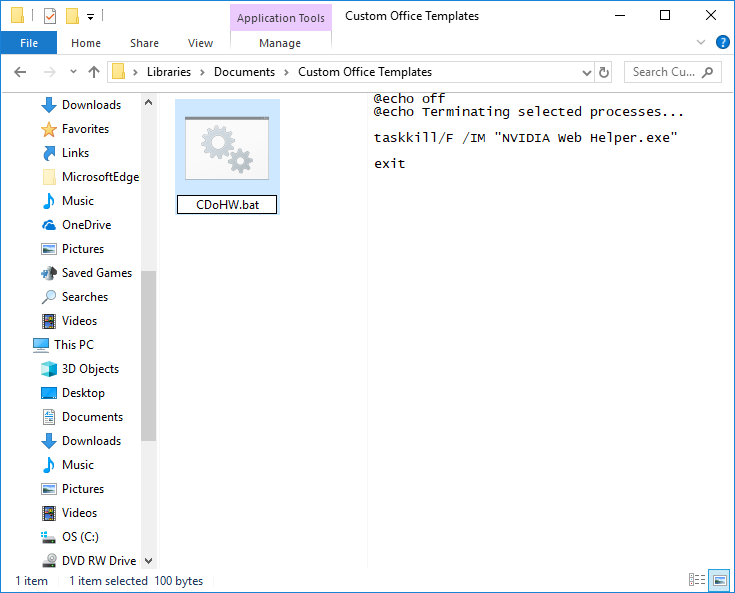Switch to large thumbnails view layout
Image resolution: width=735 pixels, height=593 pixels.
pyautogui.click(x=719, y=580)
